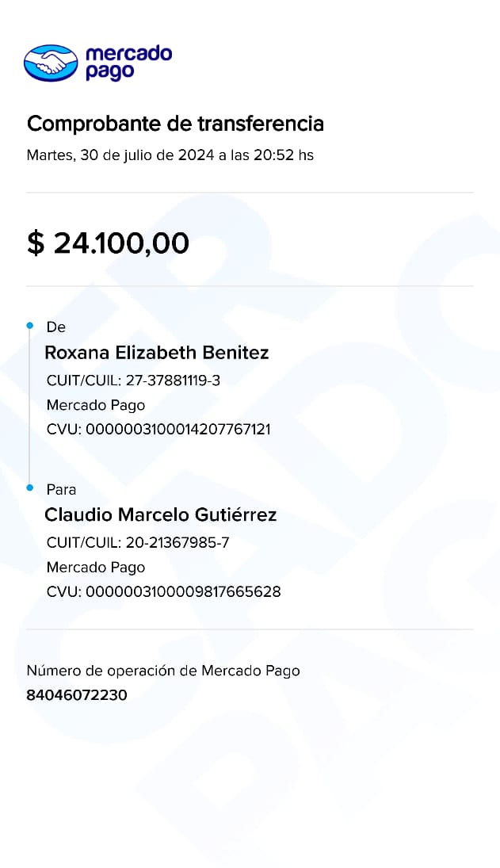This screenshot has width=500, height=868.
Task: Click the "De" sender label
Action: tap(56, 327)
